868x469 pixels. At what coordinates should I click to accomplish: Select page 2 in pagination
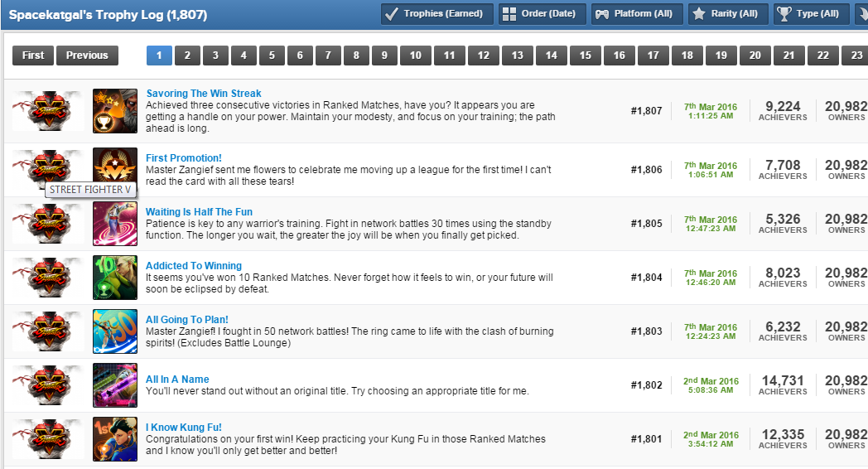coord(188,56)
